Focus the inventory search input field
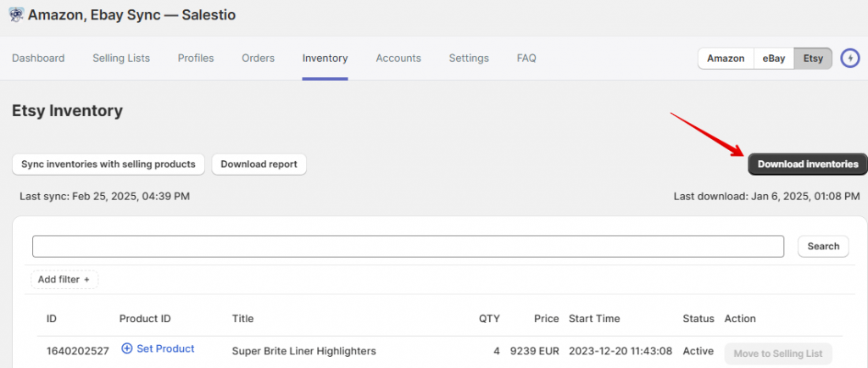868x368 pixels. tap(408, 246)
